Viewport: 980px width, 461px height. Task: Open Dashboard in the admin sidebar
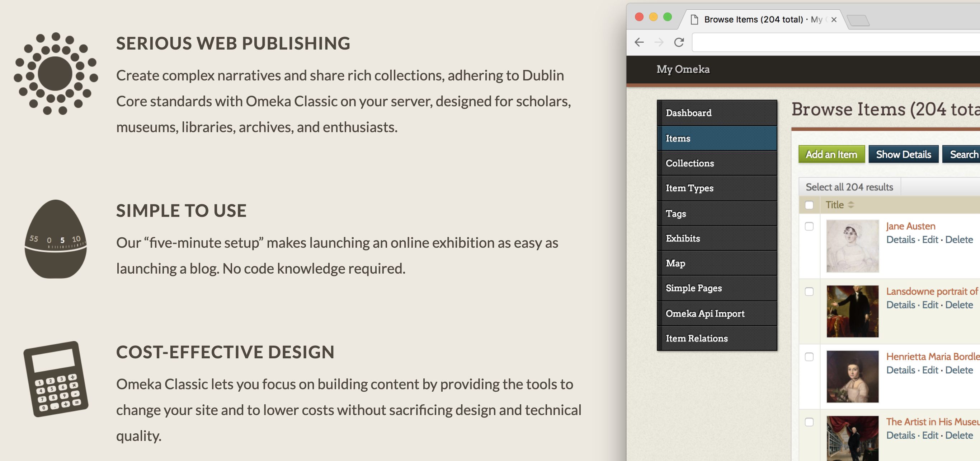(x=717, y=113)
